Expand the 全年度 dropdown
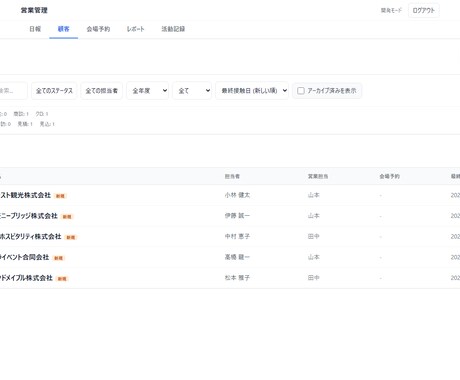The width and height of the screenshot is (460, 380). (x=148, y=91)
